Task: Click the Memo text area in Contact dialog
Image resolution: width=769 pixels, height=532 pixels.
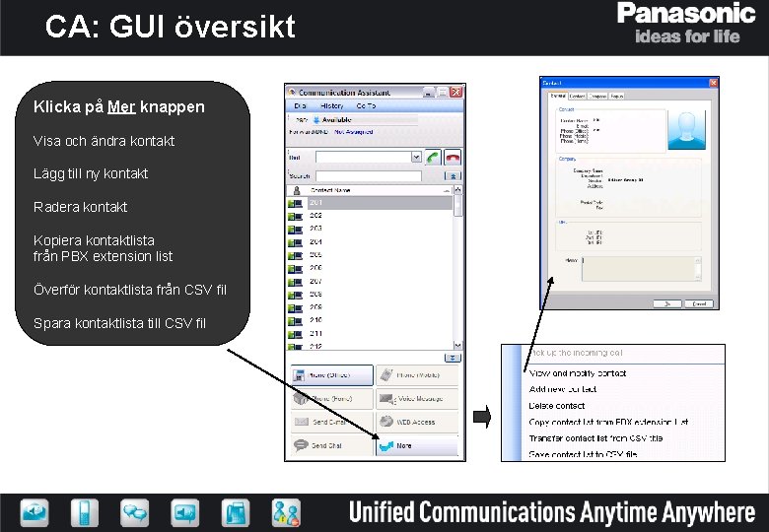Action: (642, 268)
